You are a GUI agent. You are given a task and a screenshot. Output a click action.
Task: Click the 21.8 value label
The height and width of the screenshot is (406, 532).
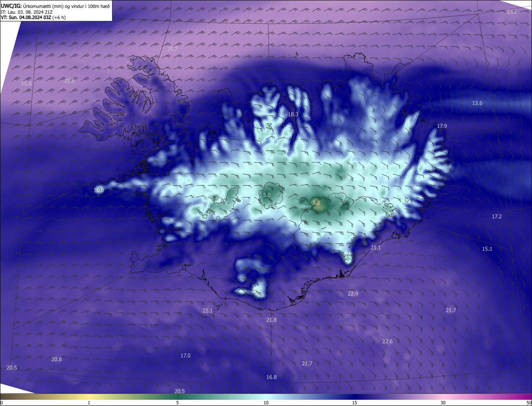point(271,320)
